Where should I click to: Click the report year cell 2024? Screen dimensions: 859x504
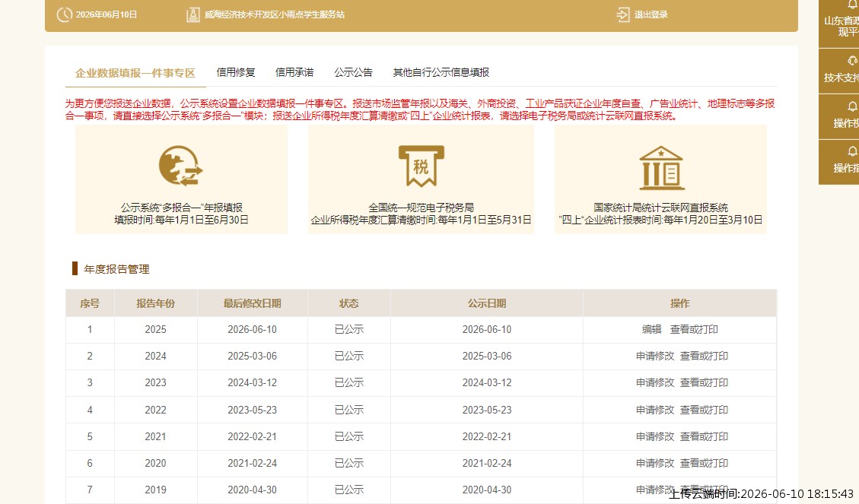[155, 357]
